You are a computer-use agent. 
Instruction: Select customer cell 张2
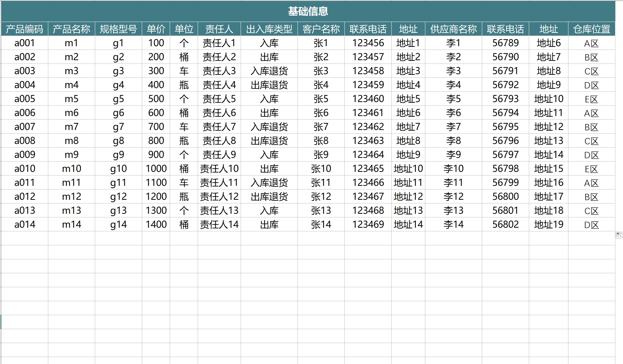click(x=321, y=57)
